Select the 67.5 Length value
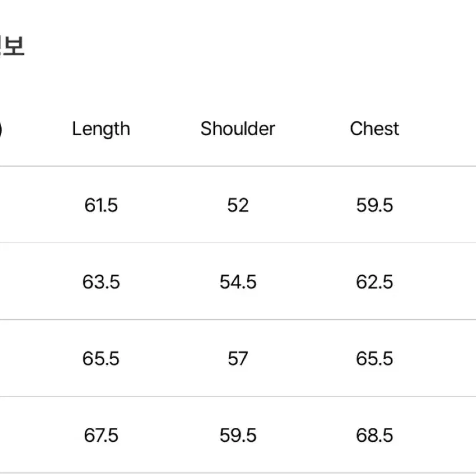 (101, 435)
